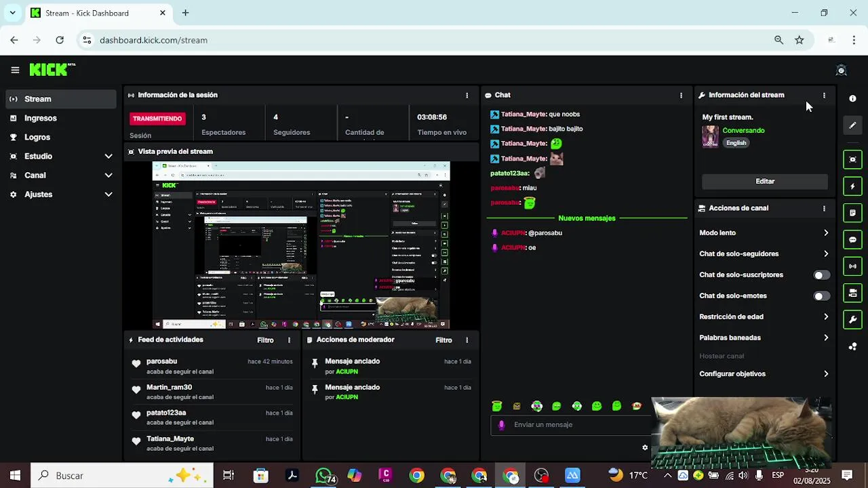Click the three-circles icon at right sidebar bottom
Image resolution: width=868 pixels, height=488 pixels.
pos(852,346)
